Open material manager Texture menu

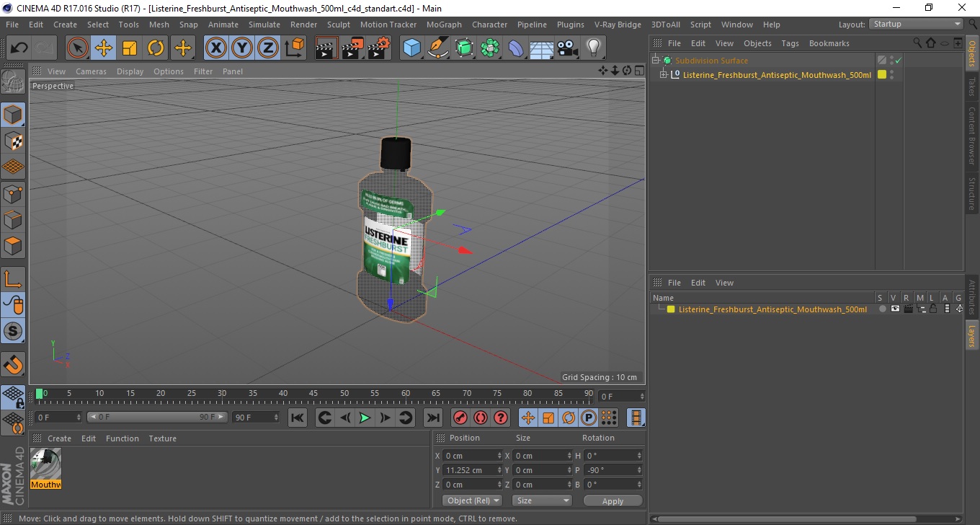pos(162,438)
